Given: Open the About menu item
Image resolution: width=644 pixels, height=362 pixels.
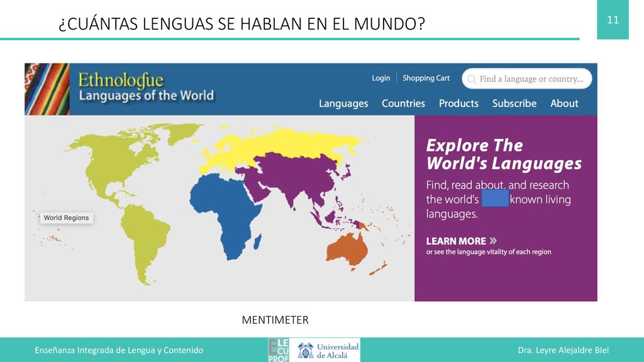Looking at the screenshot, I should pos(564,104).
